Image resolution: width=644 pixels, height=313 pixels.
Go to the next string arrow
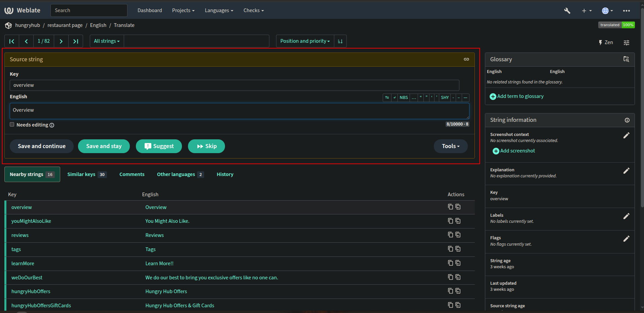coord(61,41)
